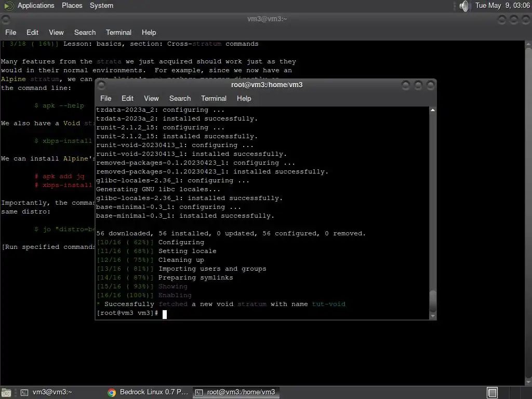
Task: Close the vm3@vm3:~ window
Action: click(525, 19)
